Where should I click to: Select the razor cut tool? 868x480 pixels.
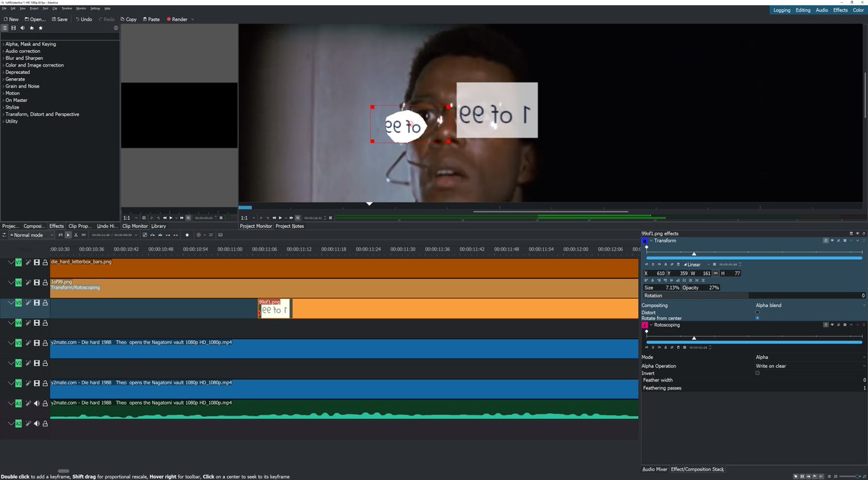click(76, 235)
